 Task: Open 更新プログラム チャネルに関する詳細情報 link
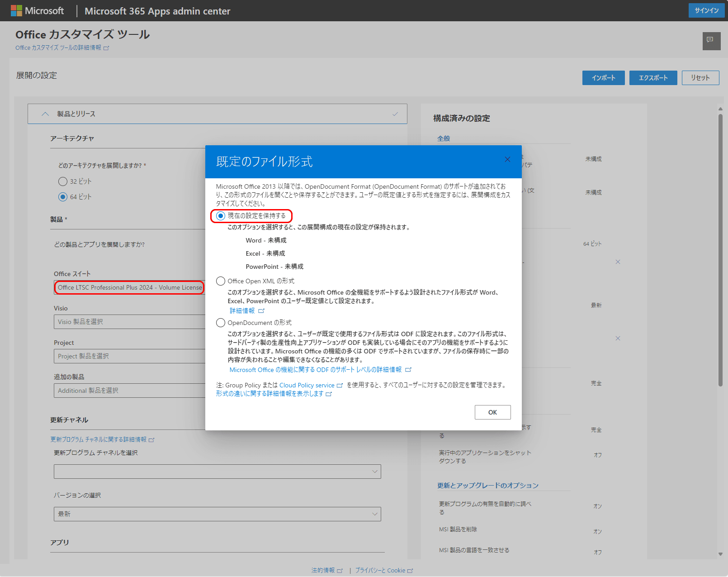pyautogui.click(x=99, y=440)
